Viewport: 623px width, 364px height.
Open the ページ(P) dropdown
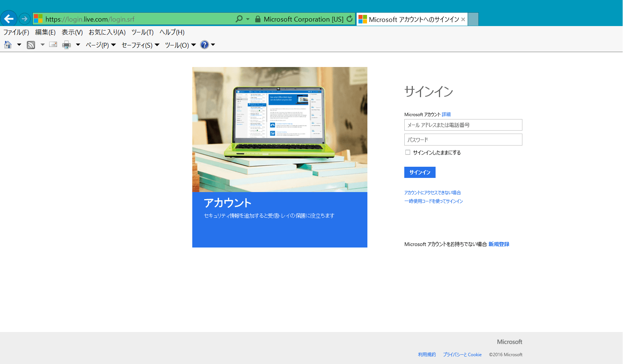tap(101, 45)
